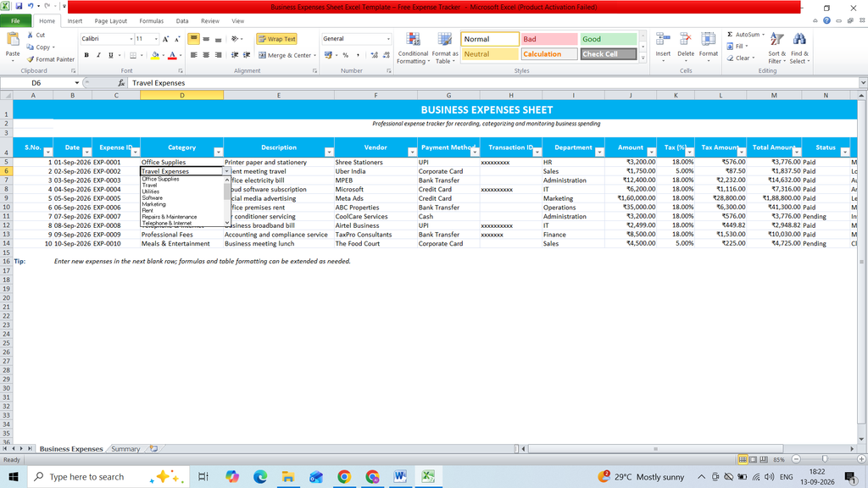868x488 pixels.
Task: Click the AutoSum sigma button
Action: click(x=745, y=34)
